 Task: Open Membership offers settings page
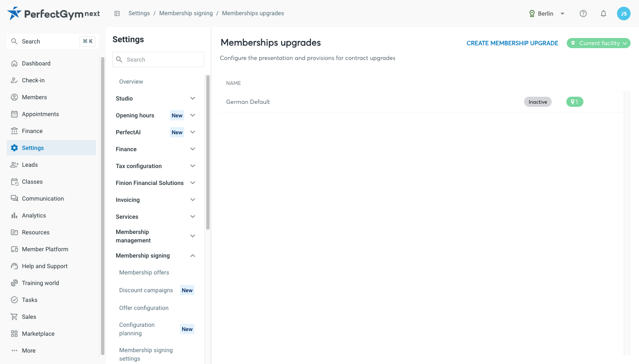tap(144, 272)
